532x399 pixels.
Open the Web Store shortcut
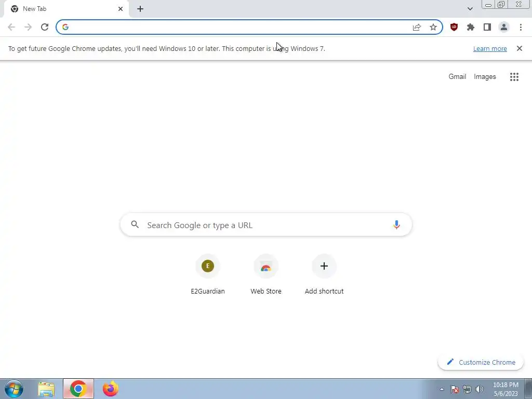(x=266, y=274)
